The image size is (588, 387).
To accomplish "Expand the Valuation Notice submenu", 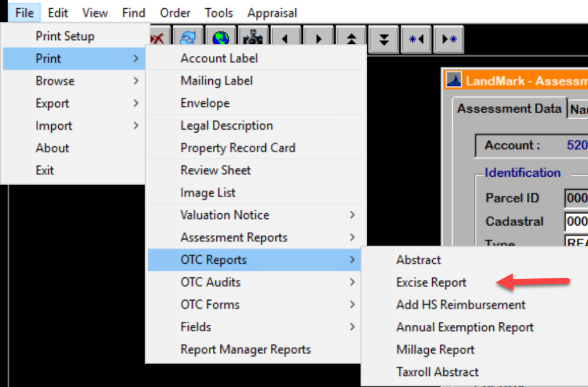I will 224,215.
